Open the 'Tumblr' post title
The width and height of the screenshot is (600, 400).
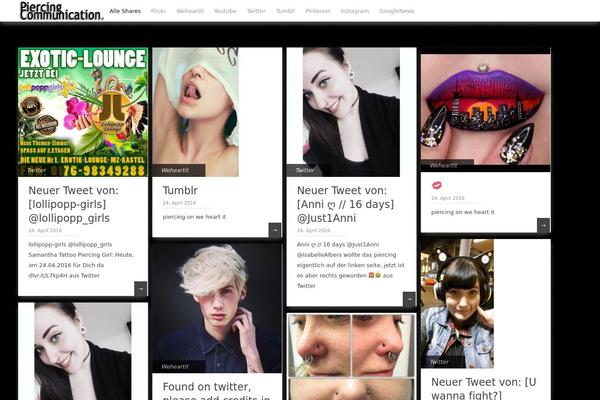(180, 190)
